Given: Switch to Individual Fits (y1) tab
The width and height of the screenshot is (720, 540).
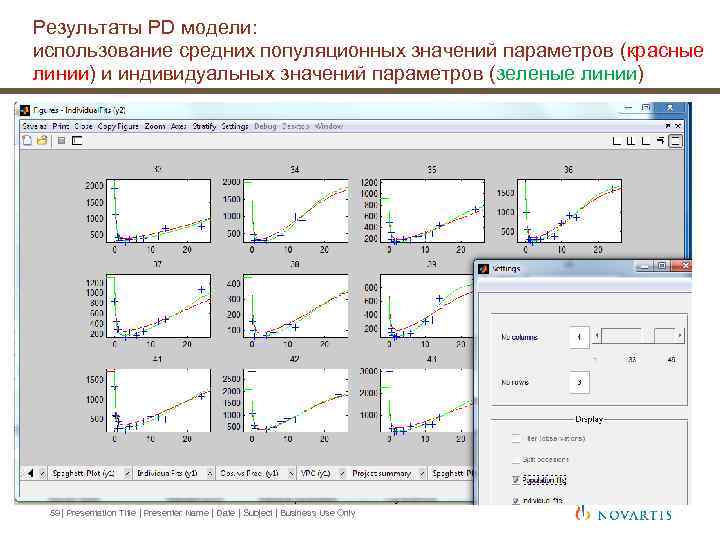Looking at the screenshot, I should click(x=168, y=473).
